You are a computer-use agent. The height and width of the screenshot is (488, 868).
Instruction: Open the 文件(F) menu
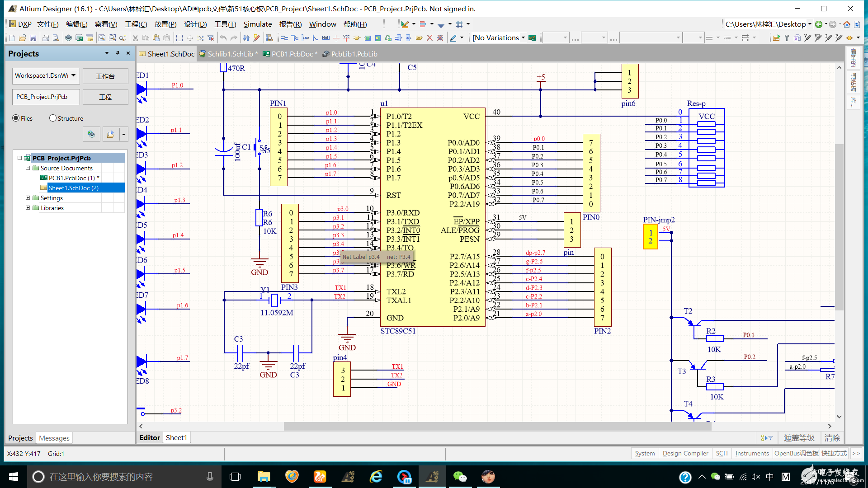point(47,24)
